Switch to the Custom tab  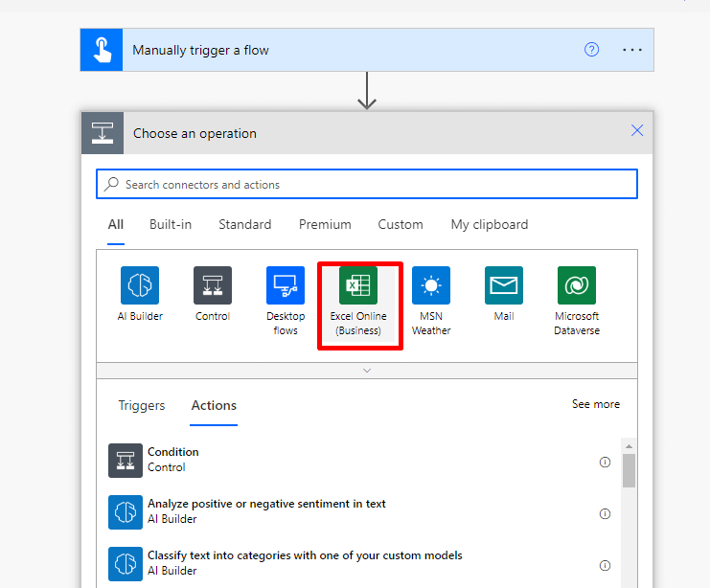[x=401, y=224]
